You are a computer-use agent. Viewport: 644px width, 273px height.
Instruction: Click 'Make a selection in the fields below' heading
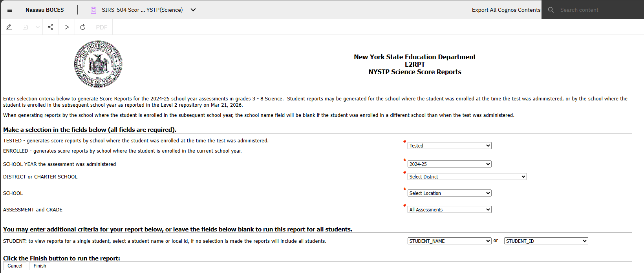pyautogui.click(x=90, y=129)
